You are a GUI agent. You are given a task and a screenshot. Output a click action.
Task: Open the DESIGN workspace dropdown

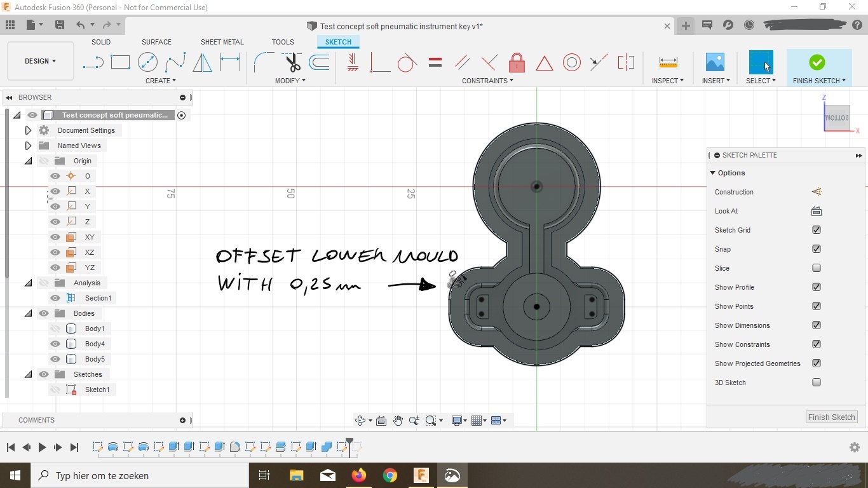(40, 61)
